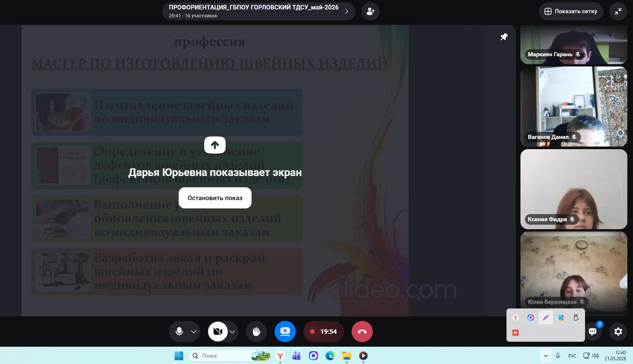This screenshot has height=364, width=633.
Task: Open Yandex Browser from the taskbar
Action: (x=280, y=356)
